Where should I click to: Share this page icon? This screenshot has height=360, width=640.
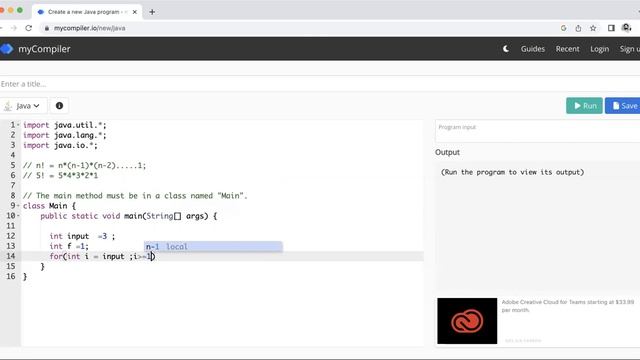tap(578, 28)
